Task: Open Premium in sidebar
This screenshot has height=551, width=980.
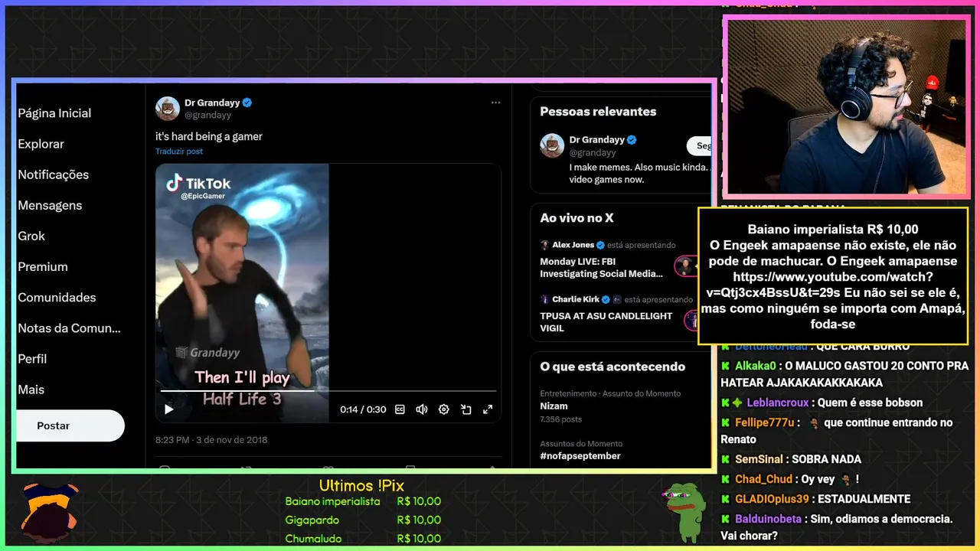Action: pyautogui.click(x=43, y=266)
